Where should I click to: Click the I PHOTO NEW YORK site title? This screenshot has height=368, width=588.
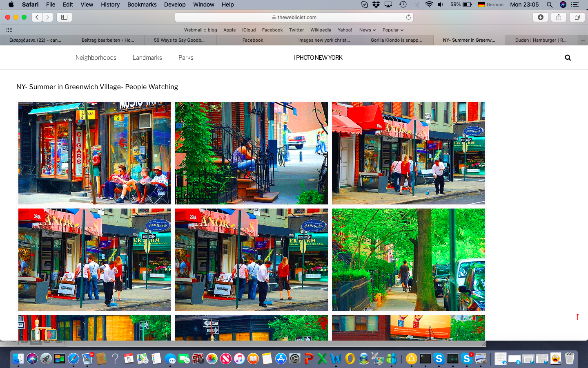[318, 58]
